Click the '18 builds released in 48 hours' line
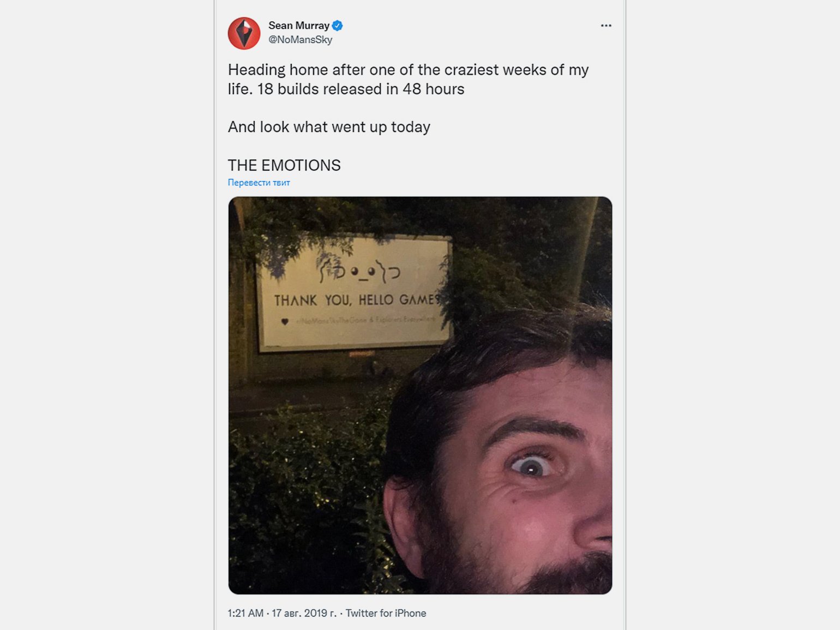This screenshot has height=630, width=840. click(361, 89)
